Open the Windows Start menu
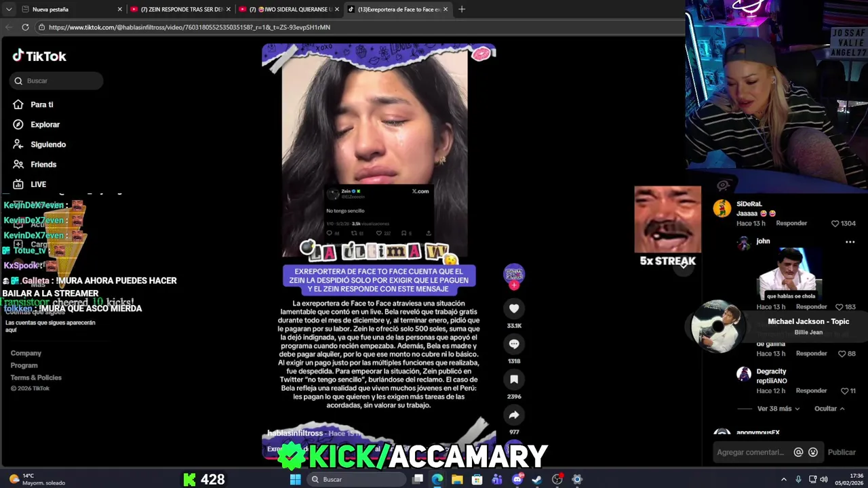Screen dimensions: 868x488 click(x=295, y=479)
